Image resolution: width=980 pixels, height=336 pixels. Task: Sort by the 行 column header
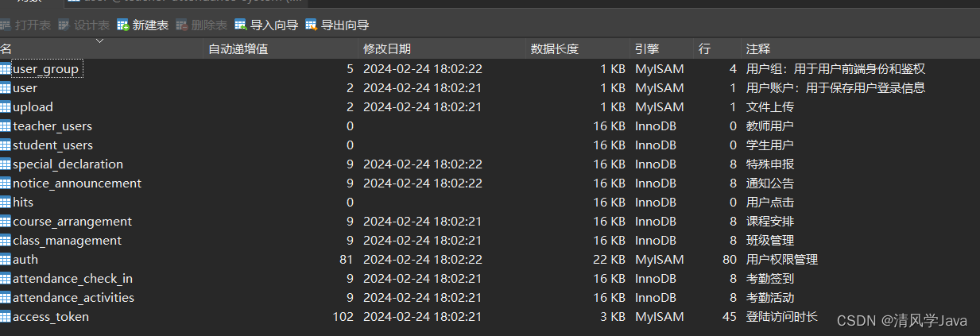click(x=717, y=49)
